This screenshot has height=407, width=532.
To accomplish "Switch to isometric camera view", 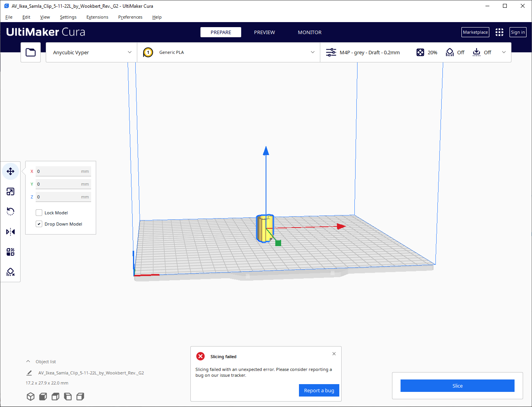I will 31,397.
